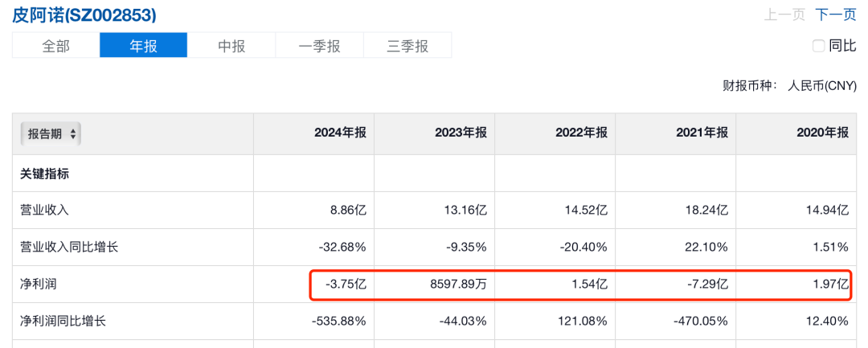Go to 下一页 page link

click(x=836, y=14)
